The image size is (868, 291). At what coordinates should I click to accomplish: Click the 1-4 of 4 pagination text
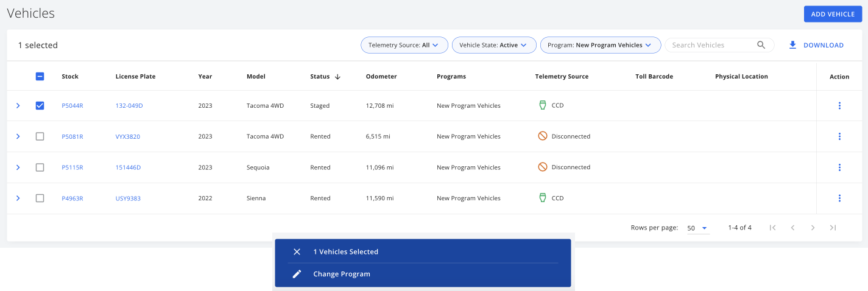tap(739, 228)
